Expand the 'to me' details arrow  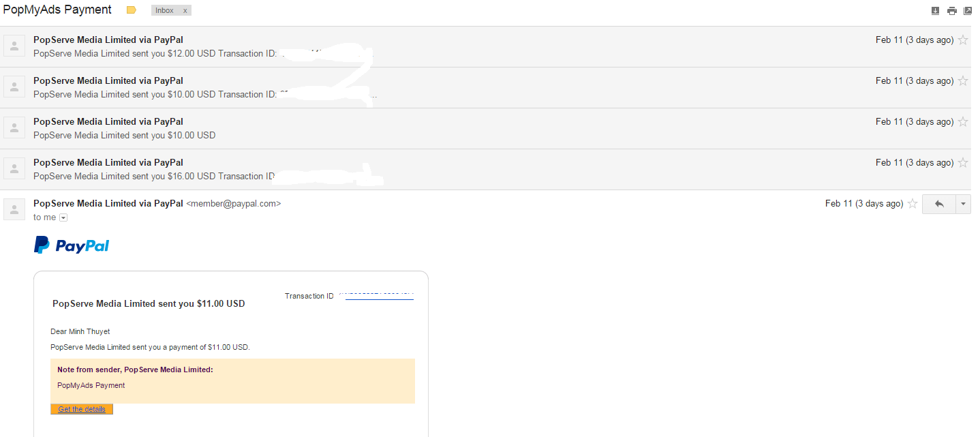(x=63, y=217)
